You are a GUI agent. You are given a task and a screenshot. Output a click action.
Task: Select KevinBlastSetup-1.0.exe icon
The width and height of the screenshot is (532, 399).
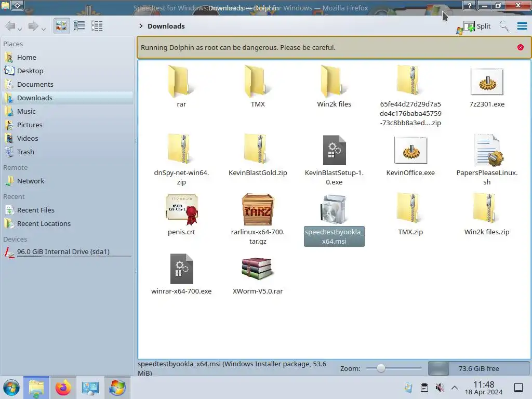tap(334, 150)
